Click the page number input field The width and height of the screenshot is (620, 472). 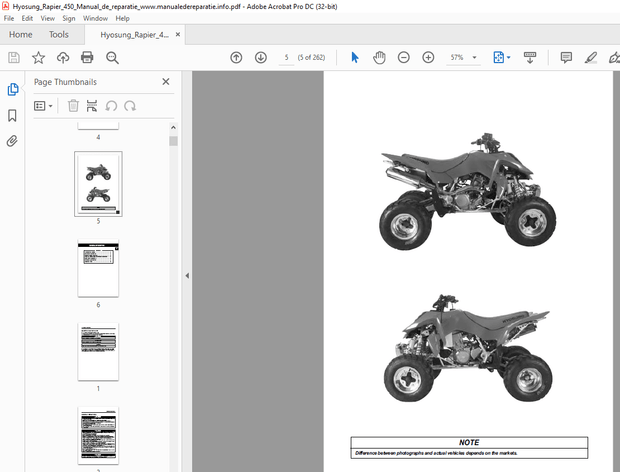[x=286, y=58]
